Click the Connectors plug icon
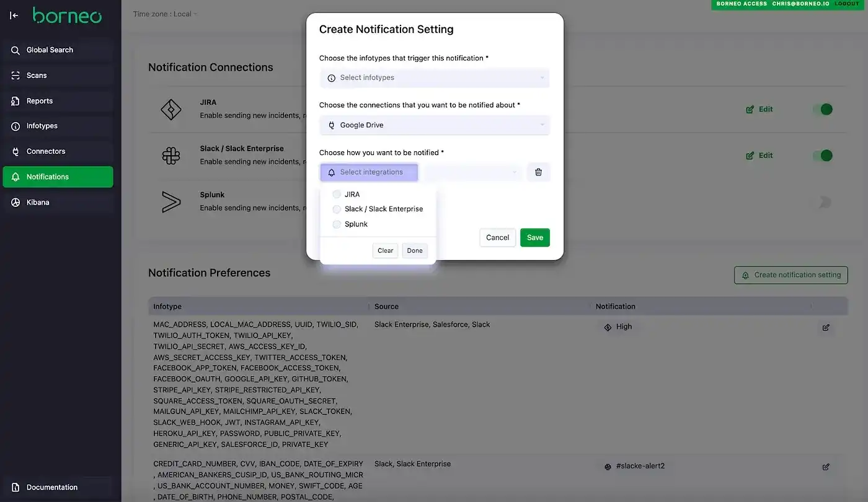 (15, 152)
